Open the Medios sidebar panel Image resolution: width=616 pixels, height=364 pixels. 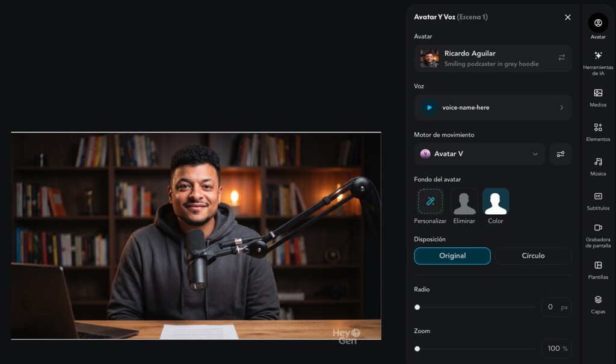coord(598,97)
